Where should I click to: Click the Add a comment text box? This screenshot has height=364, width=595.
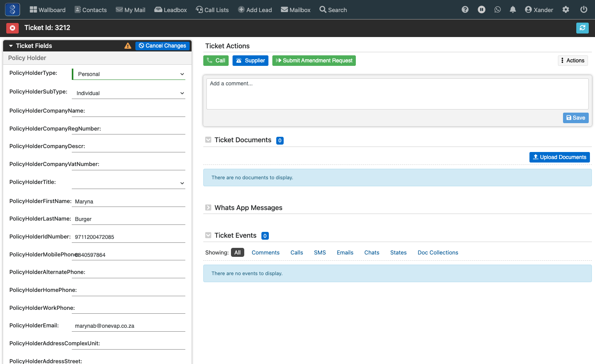[x=397, y=94]
